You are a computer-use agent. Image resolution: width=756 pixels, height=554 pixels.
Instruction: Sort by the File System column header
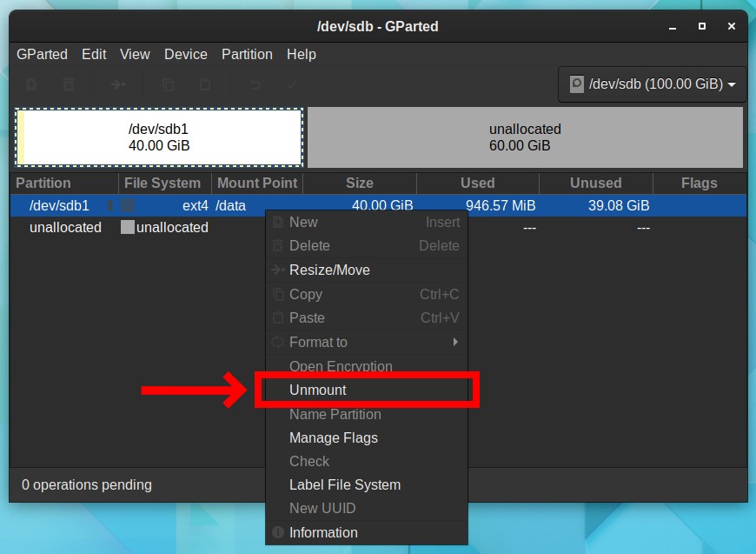[x=165, y=183]
